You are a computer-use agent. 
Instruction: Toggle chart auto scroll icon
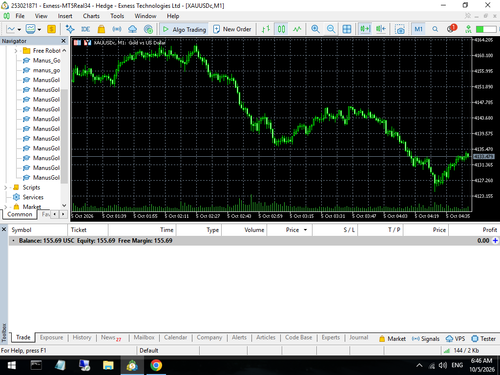point(365,29)
